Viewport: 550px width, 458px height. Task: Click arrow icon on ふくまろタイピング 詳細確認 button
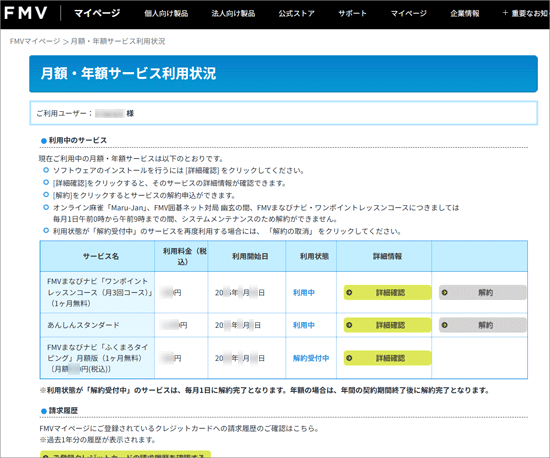pos(349,358)
